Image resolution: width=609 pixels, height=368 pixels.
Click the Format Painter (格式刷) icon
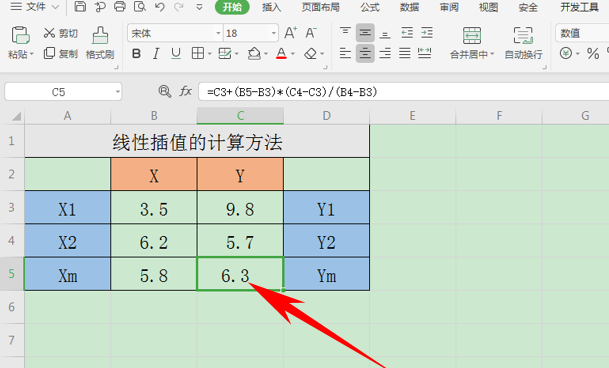[x=100, y=35]
